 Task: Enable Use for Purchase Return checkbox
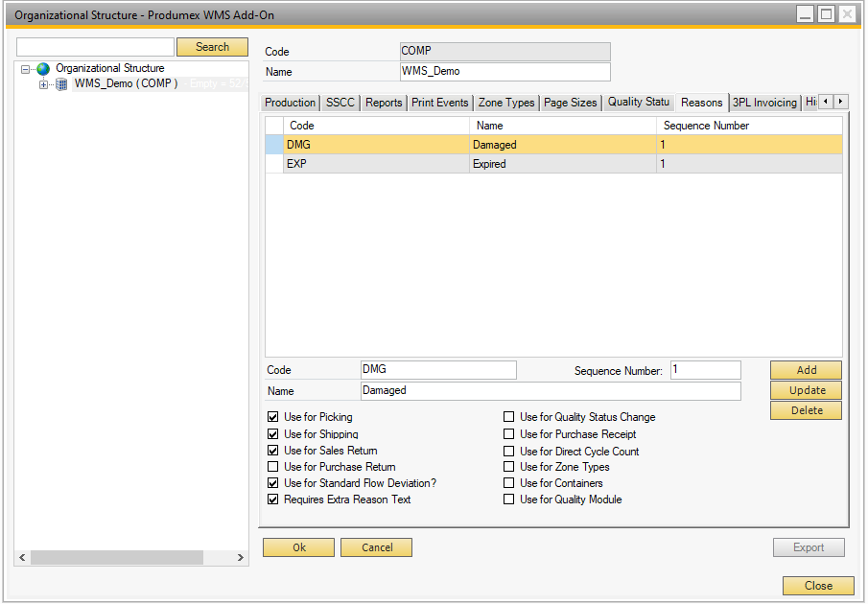point(273,467)
